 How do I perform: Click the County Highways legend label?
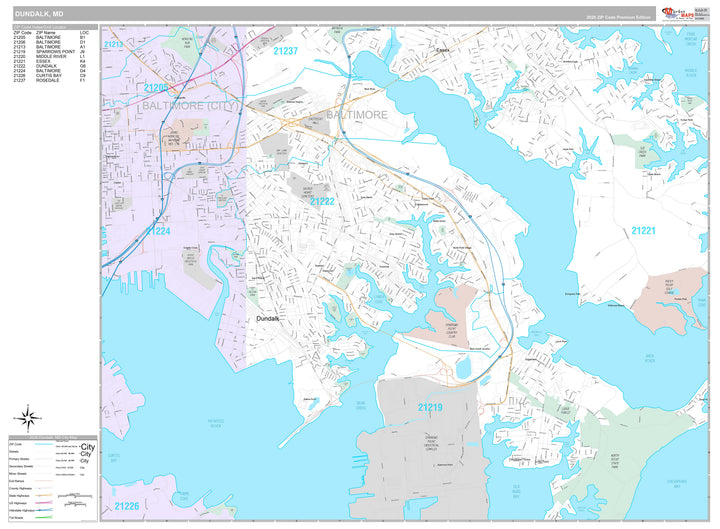(x=20, y=488)
